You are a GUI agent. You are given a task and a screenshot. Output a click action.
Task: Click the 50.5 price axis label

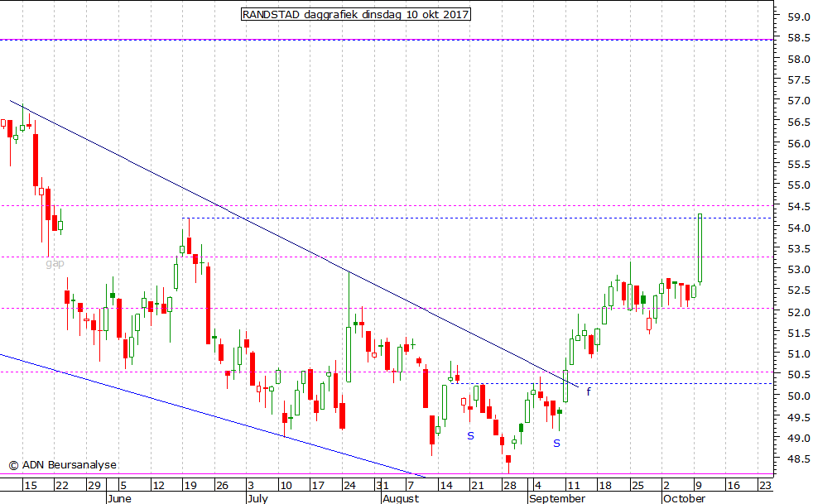(798, 375)
